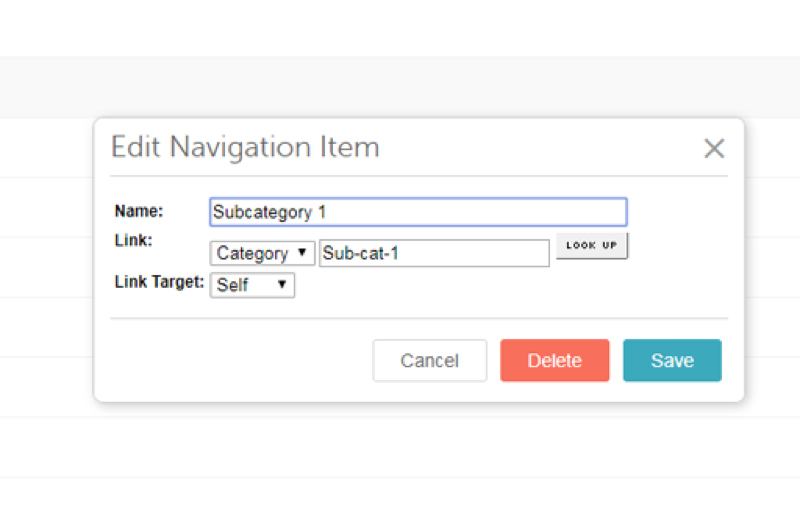Image resolution: width=800 pixels, height=531 pixels.
Task: Click the link field containing Sub-cat-1
Action: point(434,253)
